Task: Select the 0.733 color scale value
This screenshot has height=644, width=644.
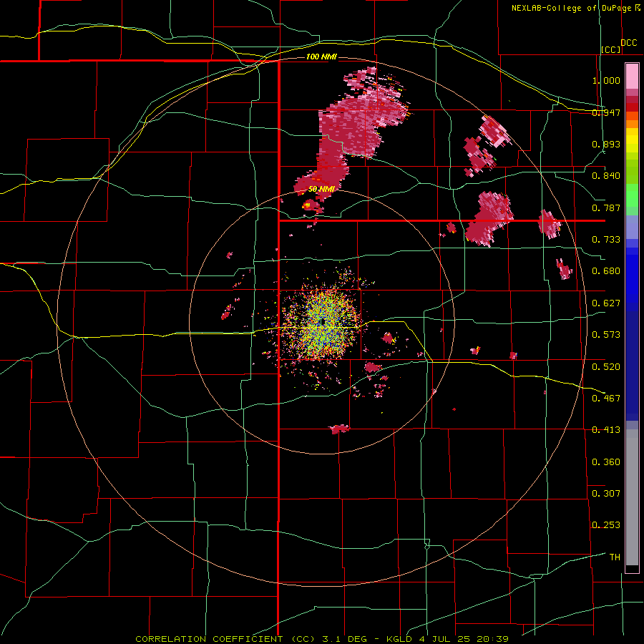Action: tap(606, 240)
